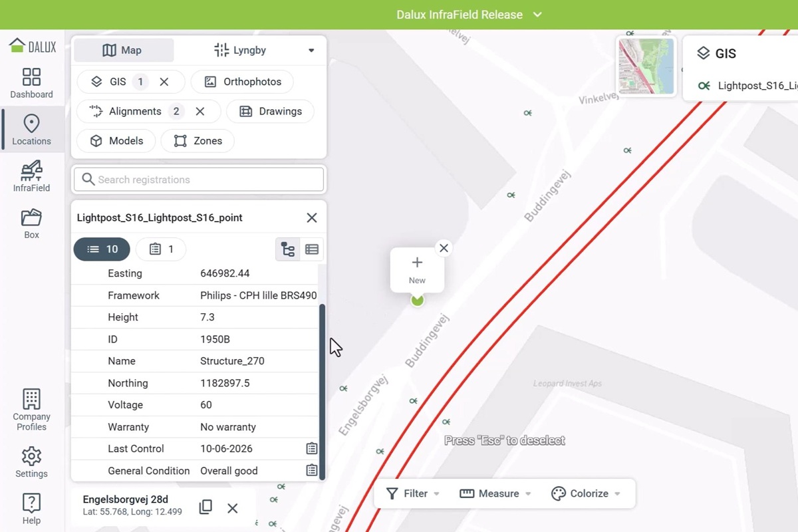Open the Lyngby project dropdown

[265, 51]
